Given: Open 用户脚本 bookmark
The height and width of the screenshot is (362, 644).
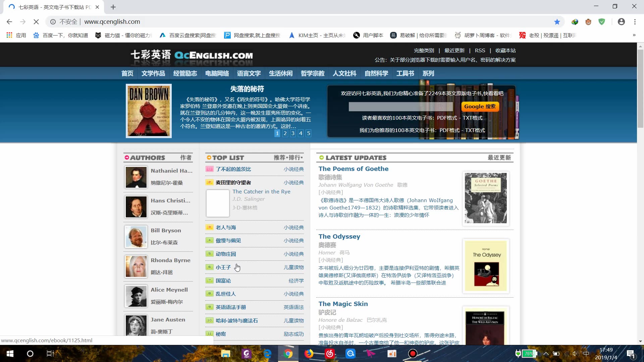Looking at the screenshot, I should pyautogui.click(x=368, y=35).
